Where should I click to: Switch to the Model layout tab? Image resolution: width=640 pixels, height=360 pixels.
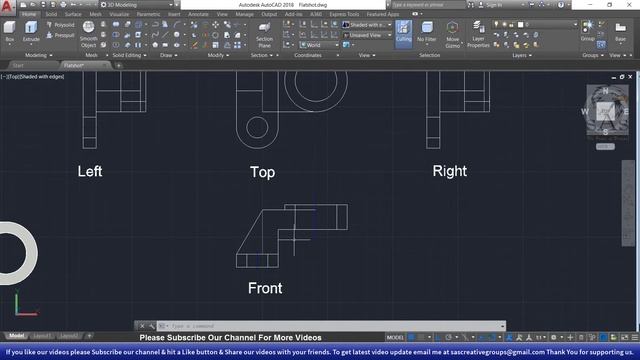(x=17, y=336)
